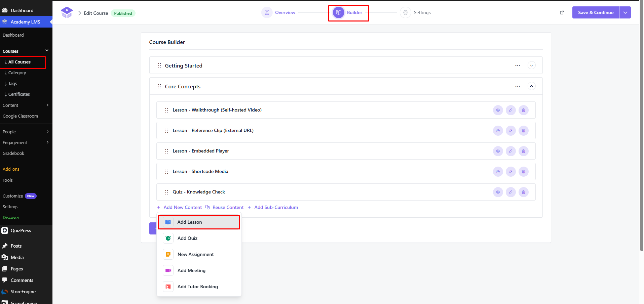Collapse the Core Concepts topic
Viewport: 644px width, 304px height.
(531, 86)
